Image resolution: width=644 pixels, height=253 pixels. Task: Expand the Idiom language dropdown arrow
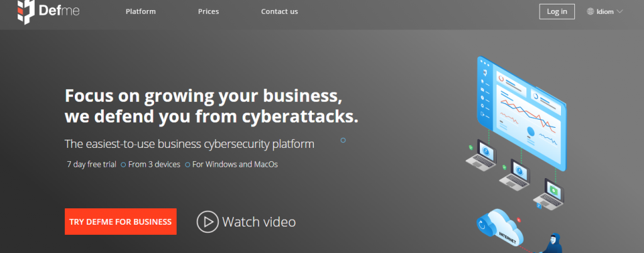(619, 11)
